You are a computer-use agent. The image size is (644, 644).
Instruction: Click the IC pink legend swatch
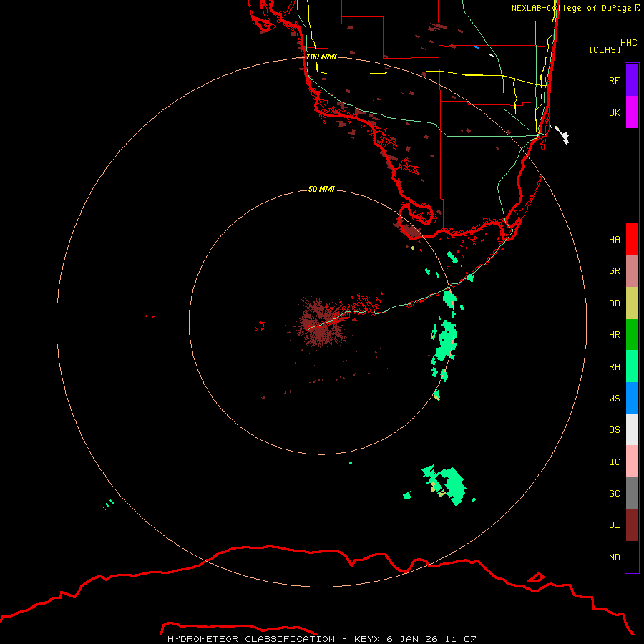pyautogui.click(x=632, y=462)
